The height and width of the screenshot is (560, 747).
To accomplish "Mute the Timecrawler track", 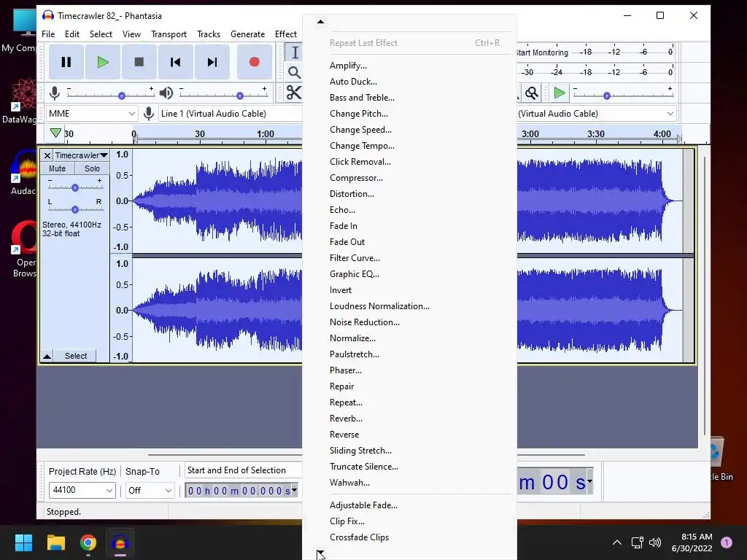I will pos(57,168).
